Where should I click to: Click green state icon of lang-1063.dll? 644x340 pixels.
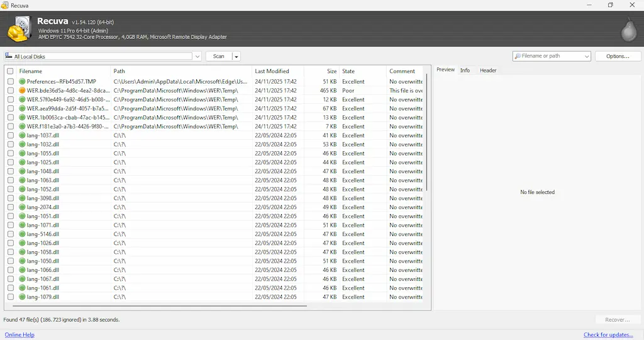[x=22, y=180]
